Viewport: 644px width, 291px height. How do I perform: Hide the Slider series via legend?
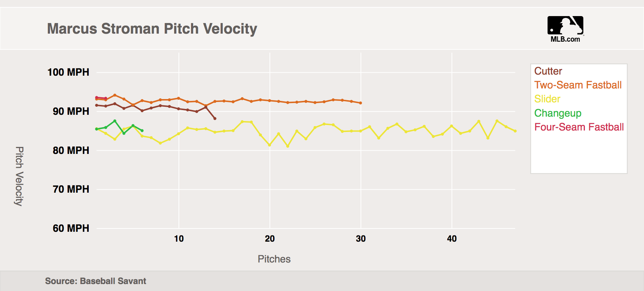coord(547,99)
